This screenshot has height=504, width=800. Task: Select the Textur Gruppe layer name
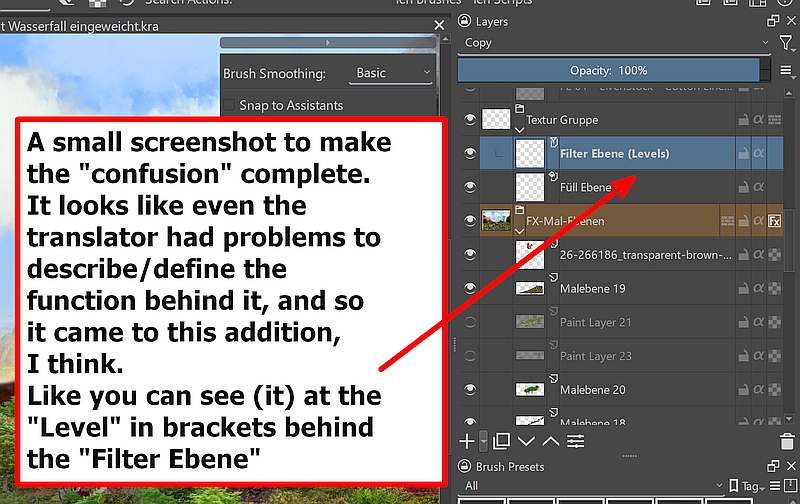click(x=562, y=120)
